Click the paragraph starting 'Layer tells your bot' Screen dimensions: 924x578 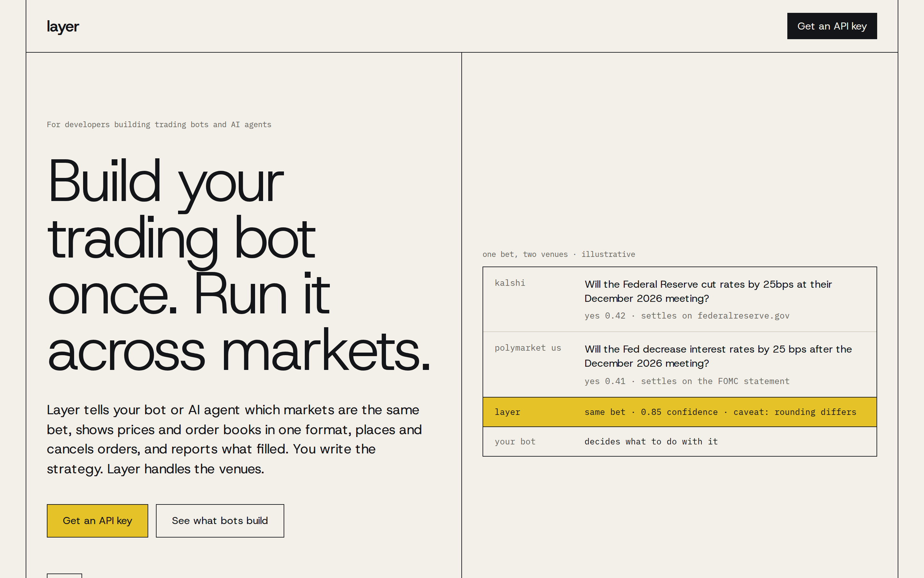click(235, 439)
